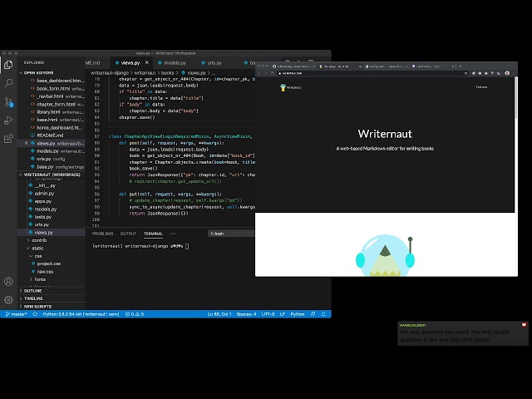Open the terminal shell selector dropdown
532x399 pixels.
pyautogui.click(x=231, y=234)
